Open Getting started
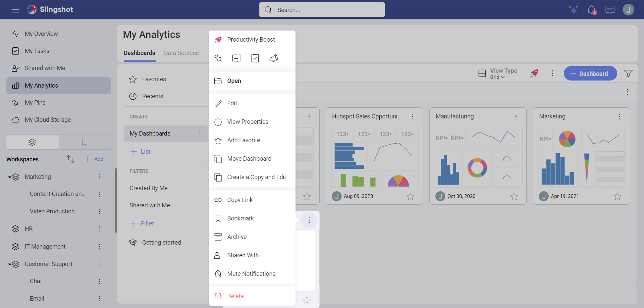Image resolution: width=644 pixels, height=308 pixels. [166, 243]
